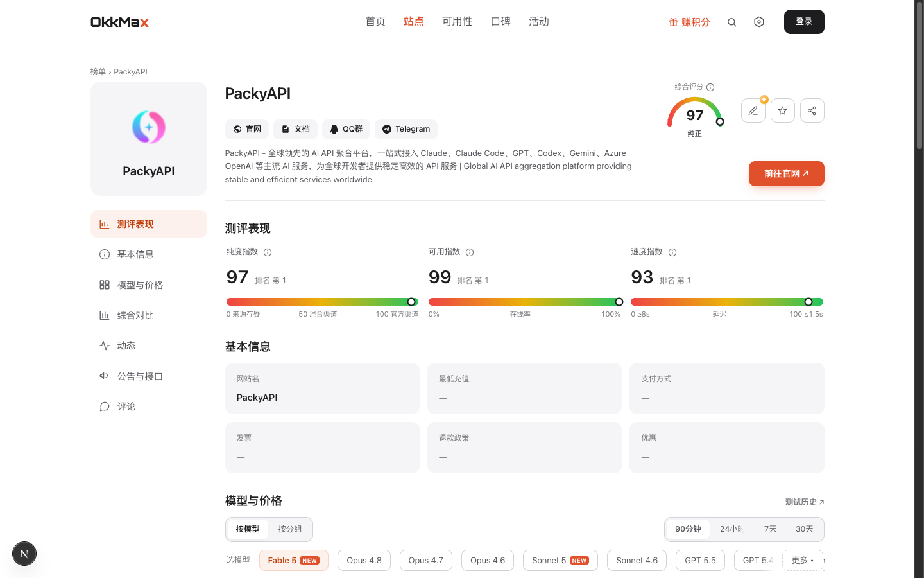This screenshot has width=924, height=578.
Task: Switch to 按模型 view
Action: coord(248,529)
